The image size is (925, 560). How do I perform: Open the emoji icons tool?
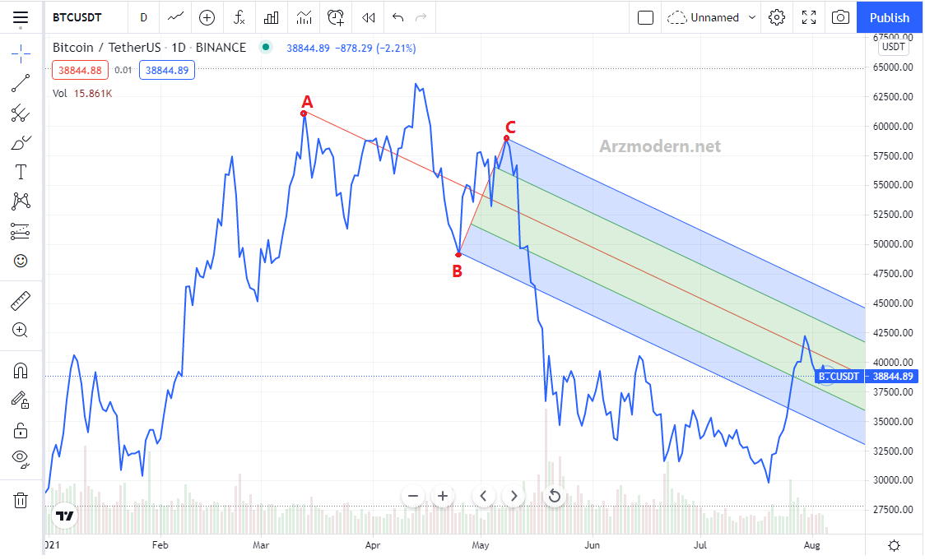pyautogui.click(x=21, y=261)
